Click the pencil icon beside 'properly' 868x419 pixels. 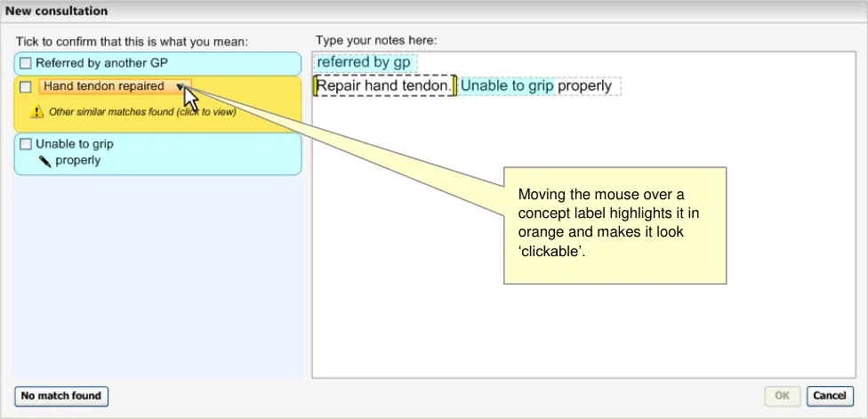point(44,161)
